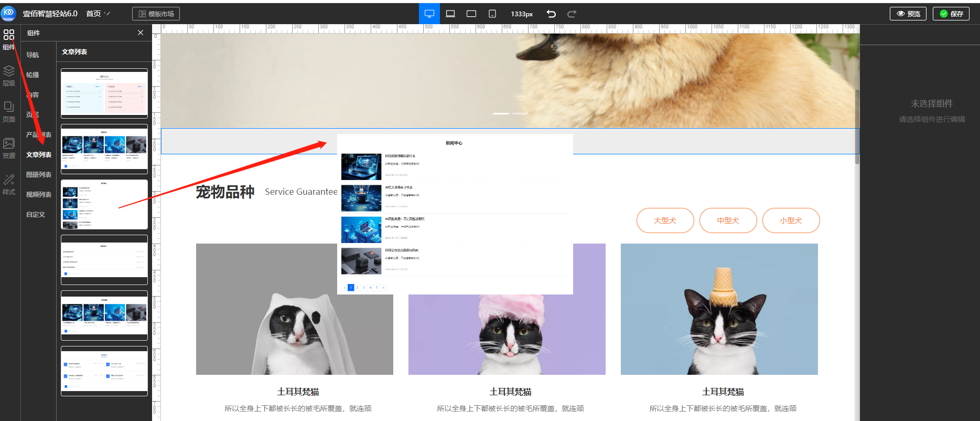Switch to portrait tablet preview mode
This screenshot has height=421, width=980.
pyautogui.click(x=492, y=14)
